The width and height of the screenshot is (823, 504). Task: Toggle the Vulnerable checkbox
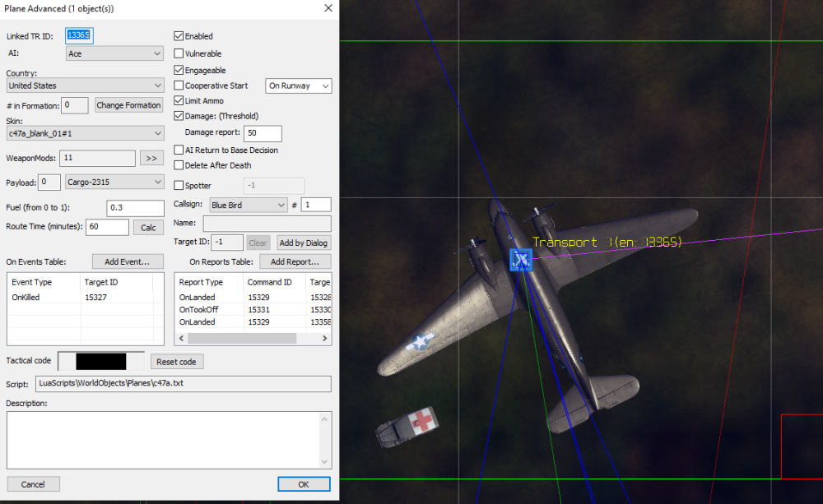pyautogui.click(x=179, y=53)
